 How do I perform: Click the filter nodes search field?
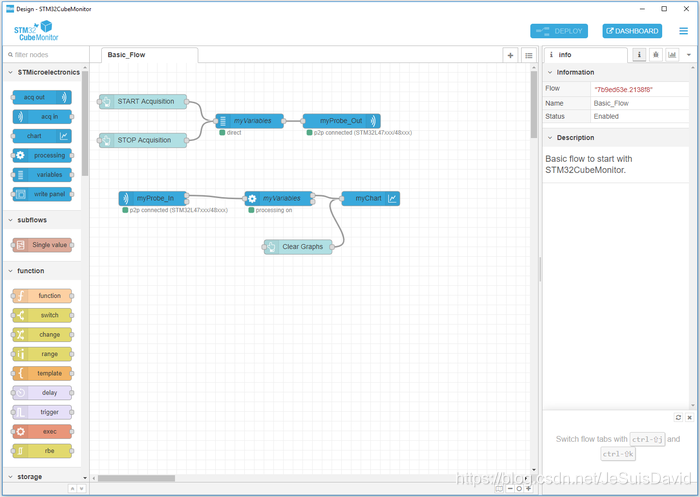(46, 55)
